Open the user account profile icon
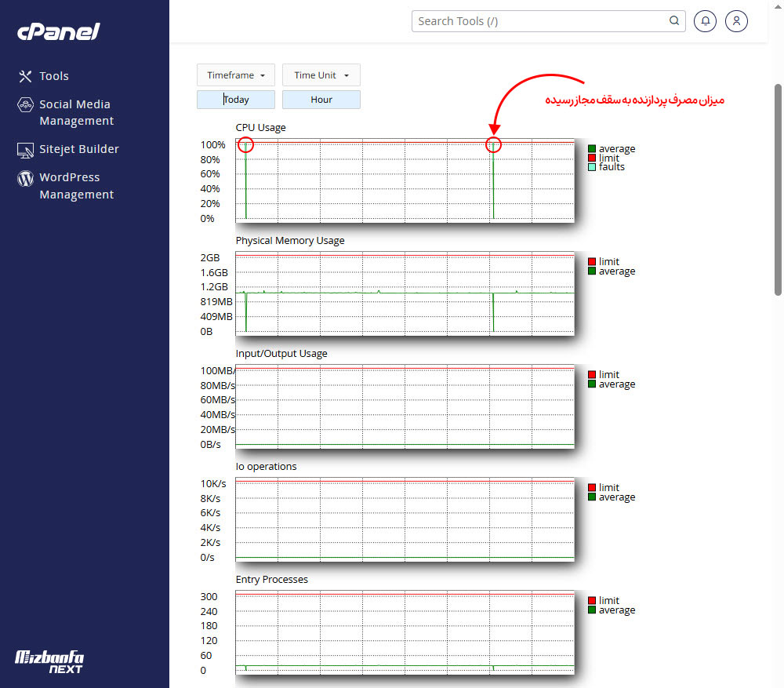The height and width of the screenshot is (688, 784). pos(736,21)
